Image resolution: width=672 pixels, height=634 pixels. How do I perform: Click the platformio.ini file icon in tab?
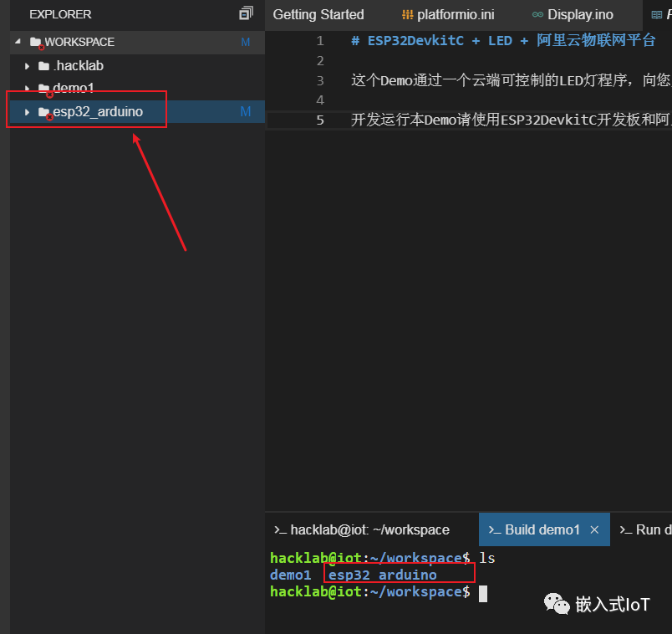408,15
